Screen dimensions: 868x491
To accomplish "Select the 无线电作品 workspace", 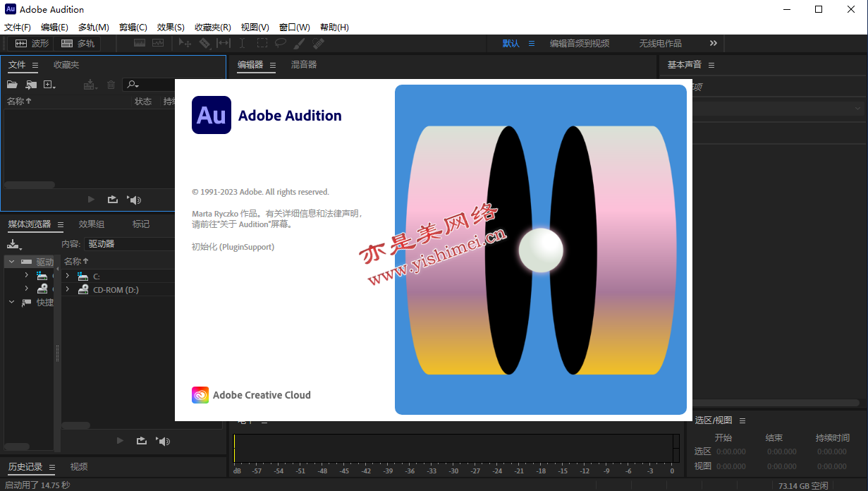I will click(x=661, y=44).
